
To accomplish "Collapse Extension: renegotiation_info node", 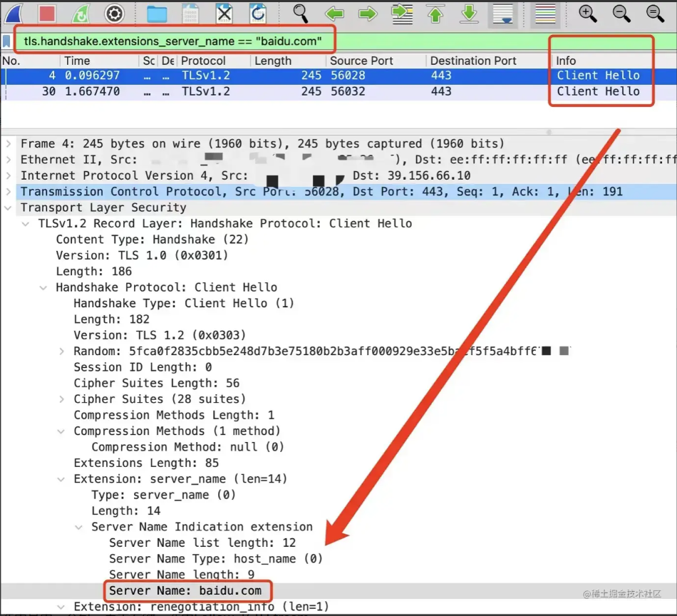I will pos(61,607).
